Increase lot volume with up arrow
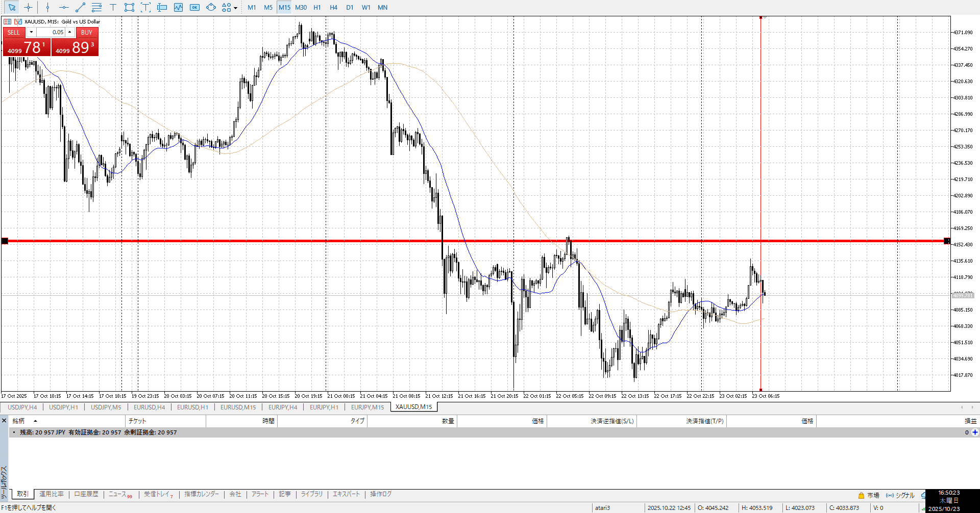The width and height of the screenshot is (980, 513). (70, 32)
